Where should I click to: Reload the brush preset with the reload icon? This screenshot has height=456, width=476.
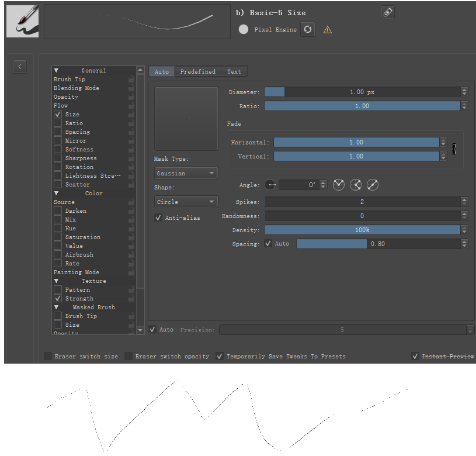pos(308,29)
